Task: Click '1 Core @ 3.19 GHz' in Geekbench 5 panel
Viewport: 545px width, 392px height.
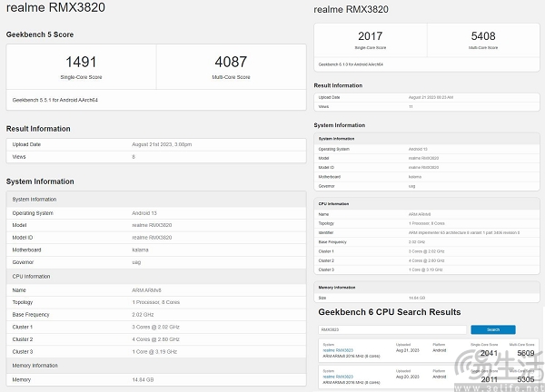Action: [x=154, y=352]
